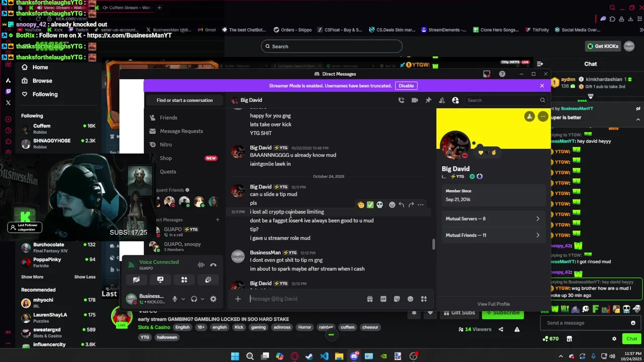Image resolution: width=644 pixels, height=362 pixels.
Task: Open Discord inbox icon in title bar
Action: [x=487, y=74]
